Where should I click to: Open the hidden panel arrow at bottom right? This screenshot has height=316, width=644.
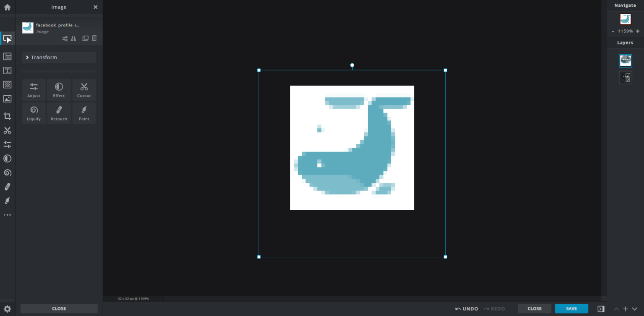coord(600,308)
